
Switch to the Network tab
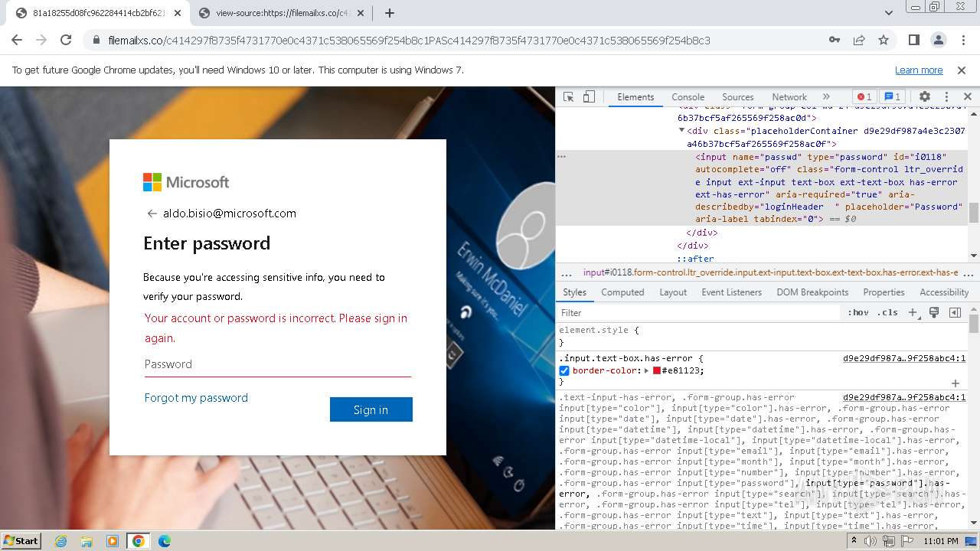pyautogui.click(x=789, y=97)
